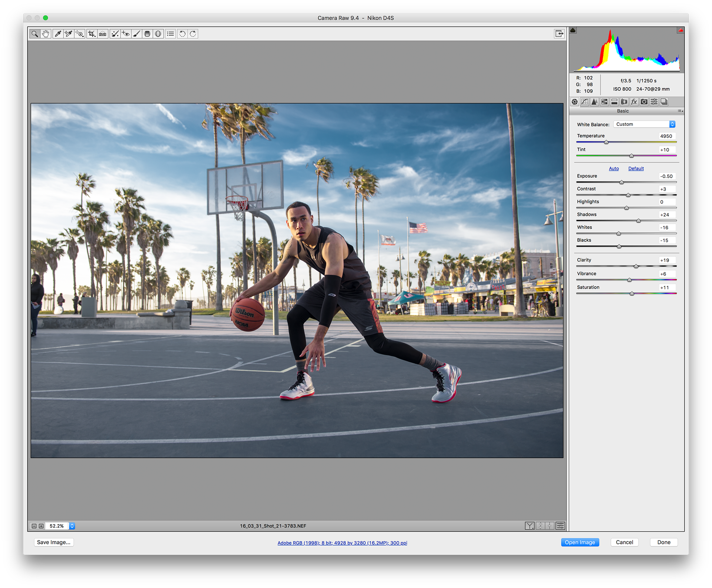Click the Auto tone link
This screenshot has height=588, width=712.
(x=614, y=168)
